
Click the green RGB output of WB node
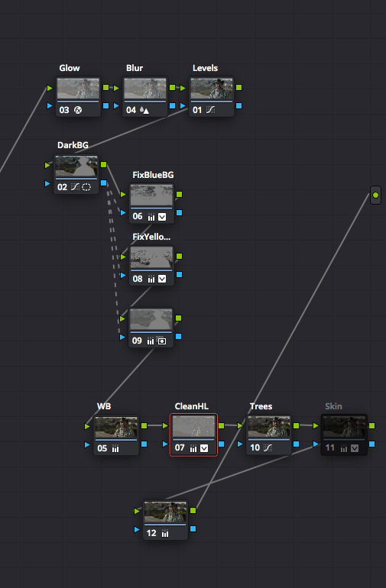[144, 425]
